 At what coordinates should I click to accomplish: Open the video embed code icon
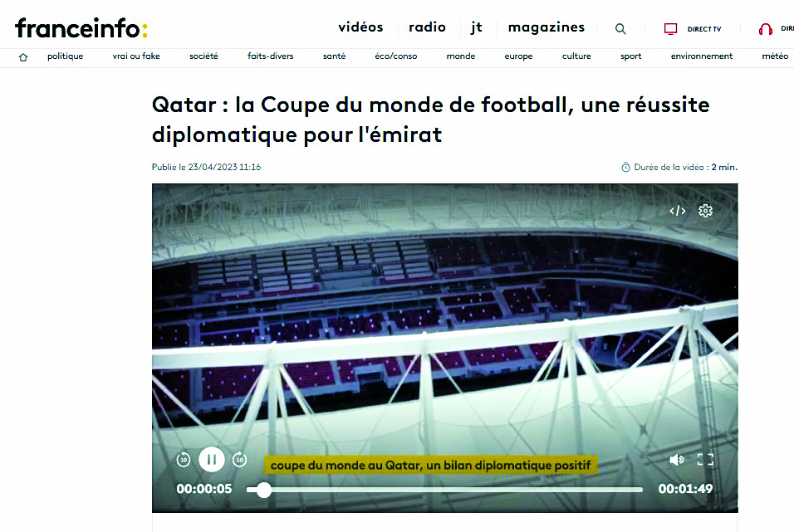678,211
